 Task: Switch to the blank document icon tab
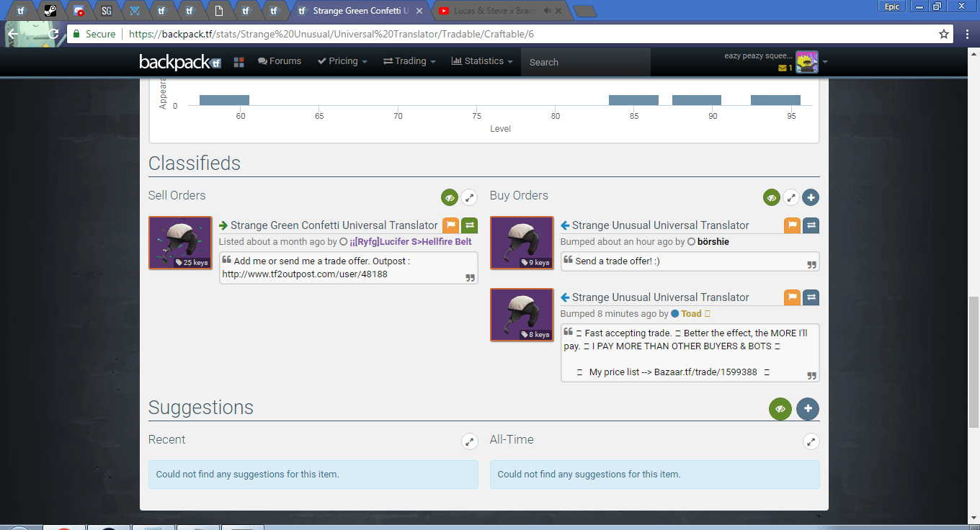[x=218, y=11]
